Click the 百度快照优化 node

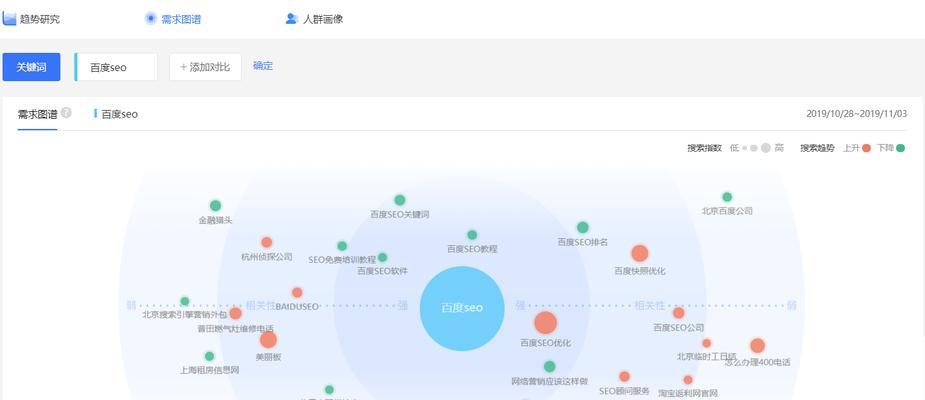tap(640, 254)
